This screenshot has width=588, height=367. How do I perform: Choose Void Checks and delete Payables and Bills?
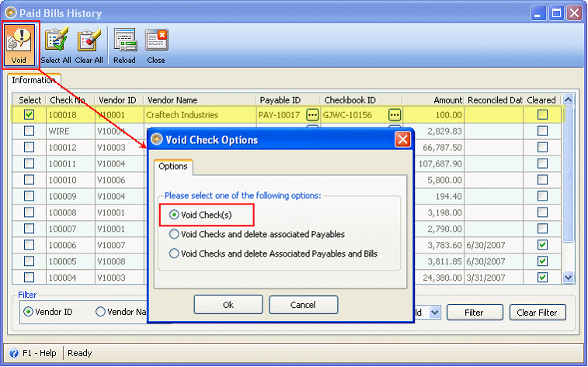click(x=174, y=253)
